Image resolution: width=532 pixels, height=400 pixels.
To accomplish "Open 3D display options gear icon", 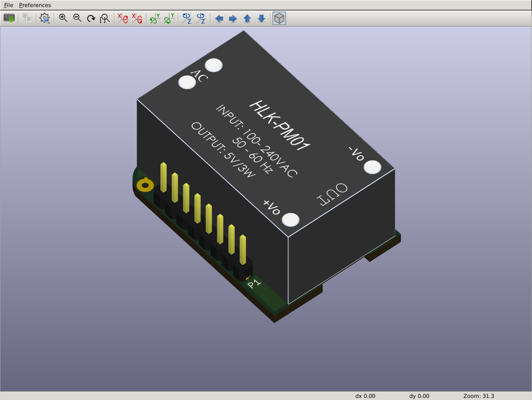I will [45, 18].
